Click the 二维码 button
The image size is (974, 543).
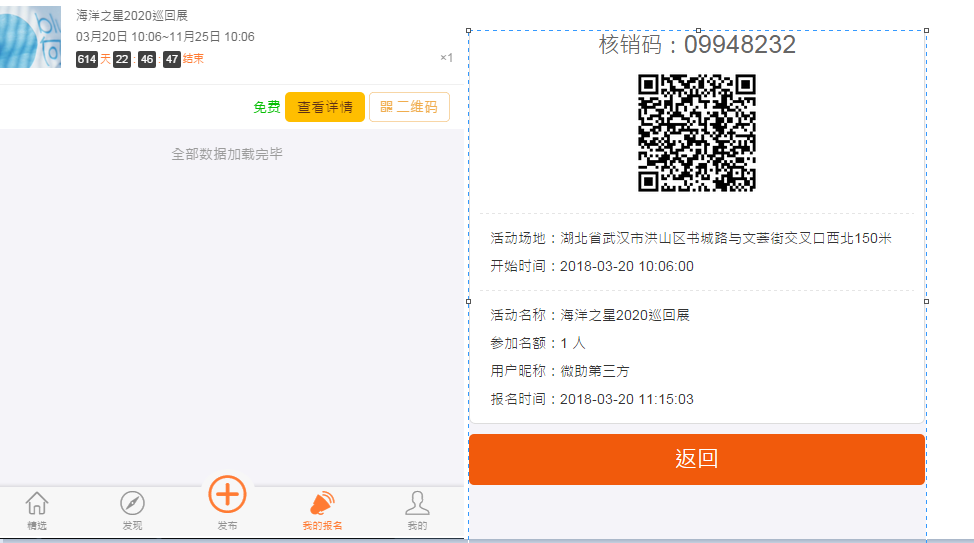point(409,107)
